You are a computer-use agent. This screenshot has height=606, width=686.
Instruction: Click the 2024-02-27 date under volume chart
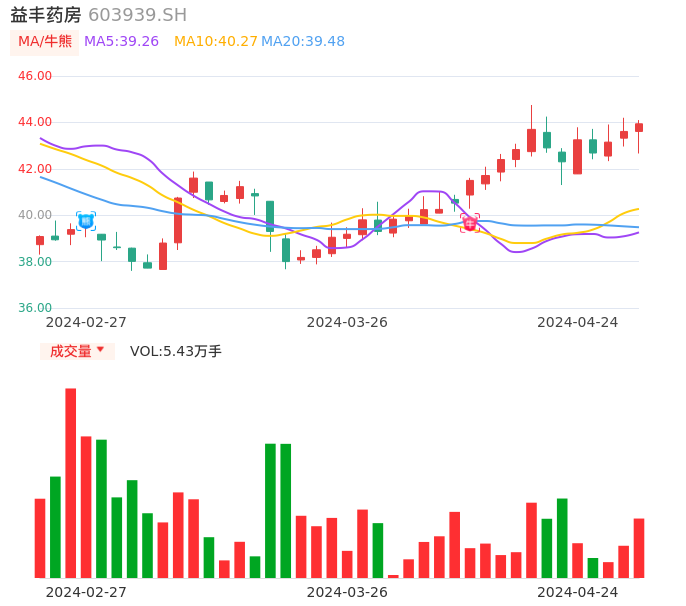86,592
